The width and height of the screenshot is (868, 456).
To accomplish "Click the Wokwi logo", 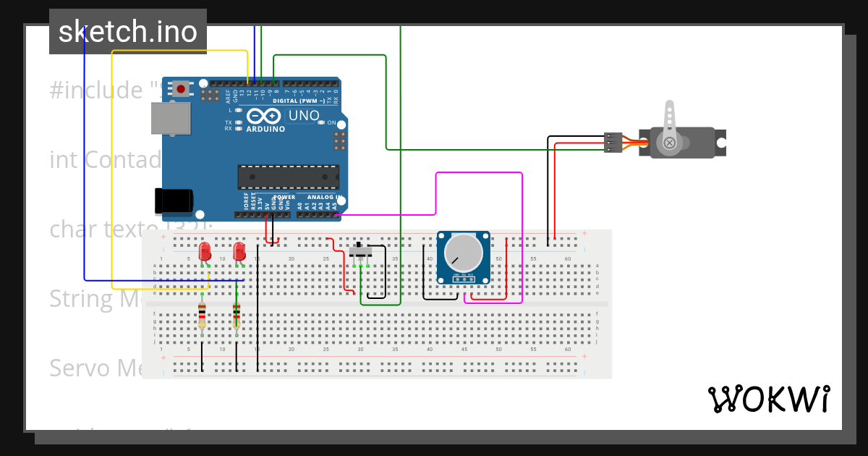I will (x=770, y=399).
